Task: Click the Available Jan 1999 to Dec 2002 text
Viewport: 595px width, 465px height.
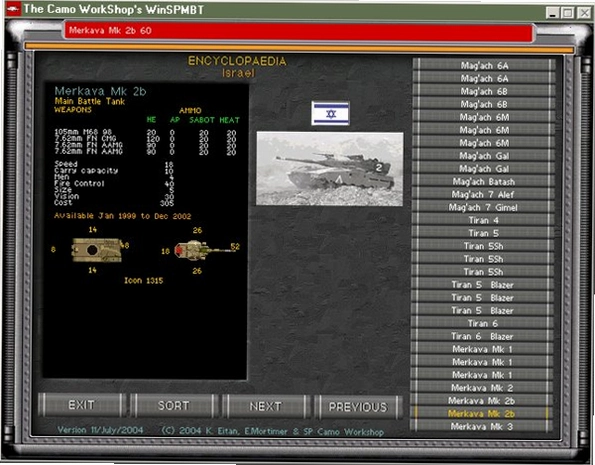Action: [123, 216]
